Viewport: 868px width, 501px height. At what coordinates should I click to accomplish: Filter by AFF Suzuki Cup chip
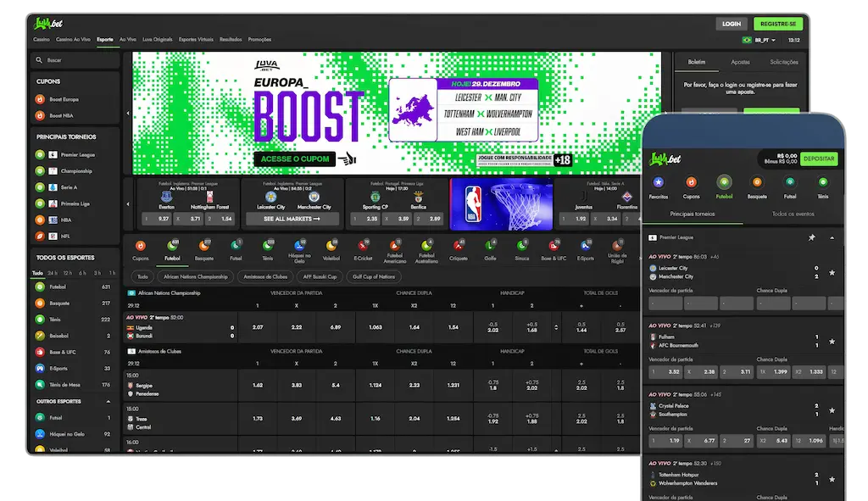[320, 277]
